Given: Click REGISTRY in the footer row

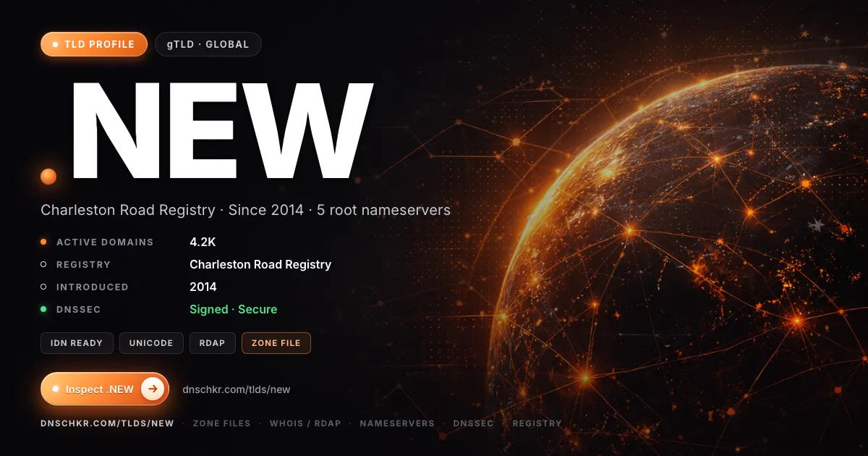Looking at the screenshot, I should (537, 423).
